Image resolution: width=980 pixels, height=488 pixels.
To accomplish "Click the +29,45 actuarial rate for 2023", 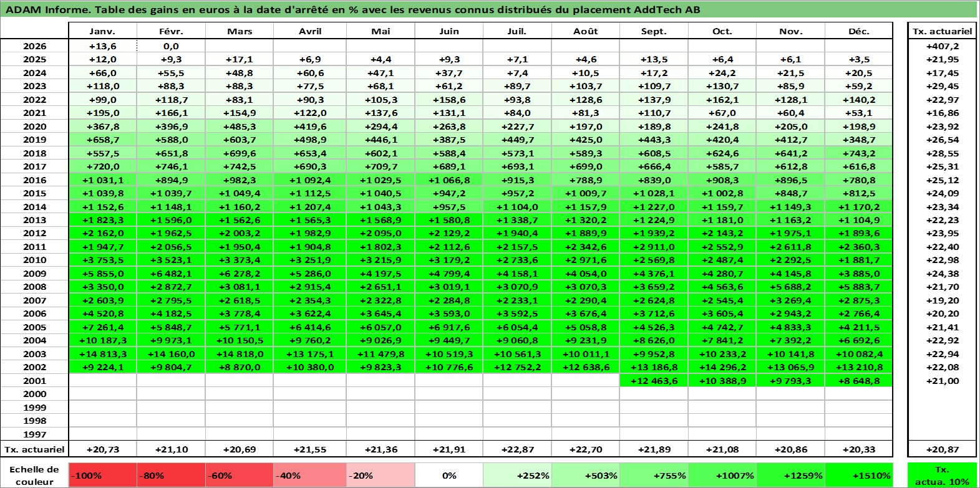I will click(x=942, y=86).
